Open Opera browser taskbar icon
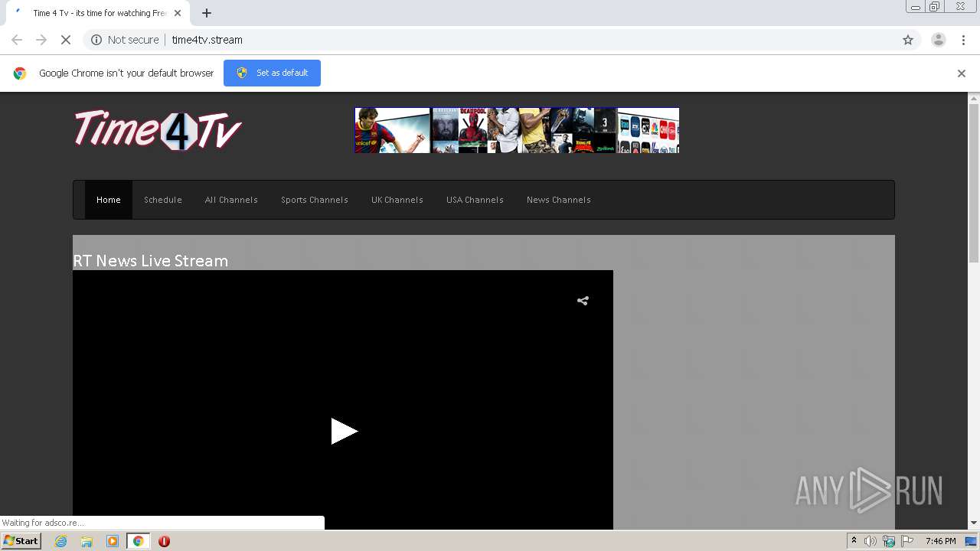The height and width of the screenshot is (551, 980). coord(164,541)
